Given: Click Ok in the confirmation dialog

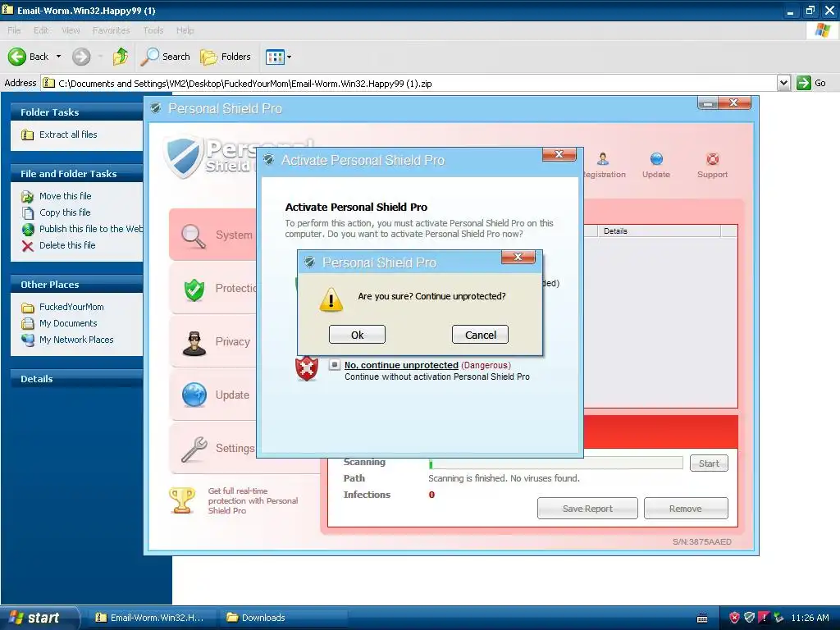Looking at the screenshot, I should point(357,335).
